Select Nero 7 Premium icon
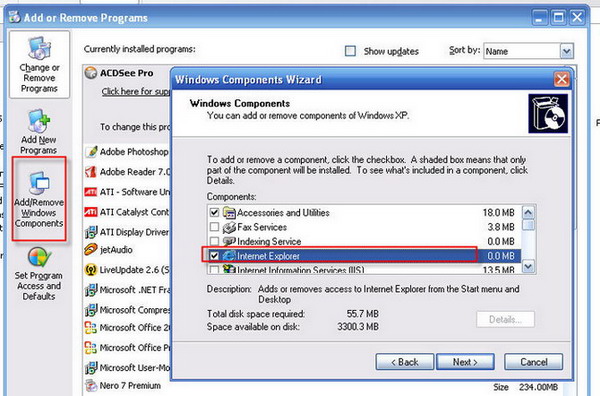Screen dimensions: 600x396 coord(91,385)
